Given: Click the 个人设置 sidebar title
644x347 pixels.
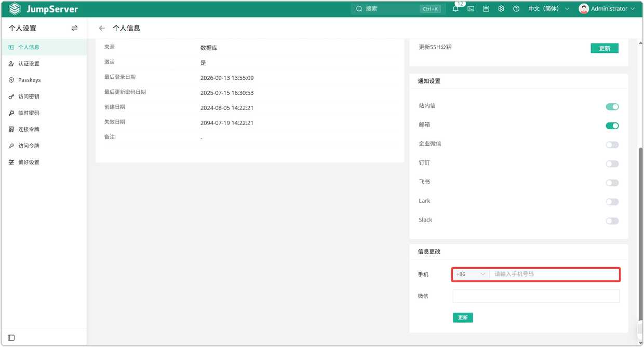Looking at the screenshot, I should (22, 28).
